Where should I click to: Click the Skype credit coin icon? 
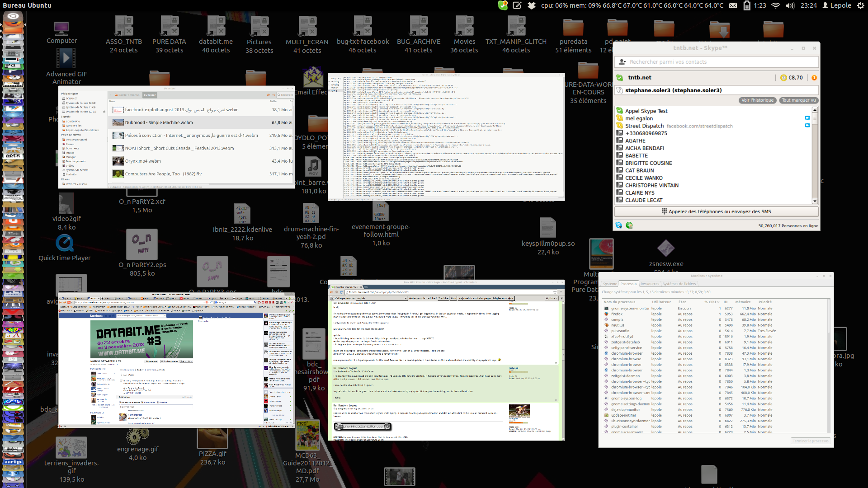(784, 78)
